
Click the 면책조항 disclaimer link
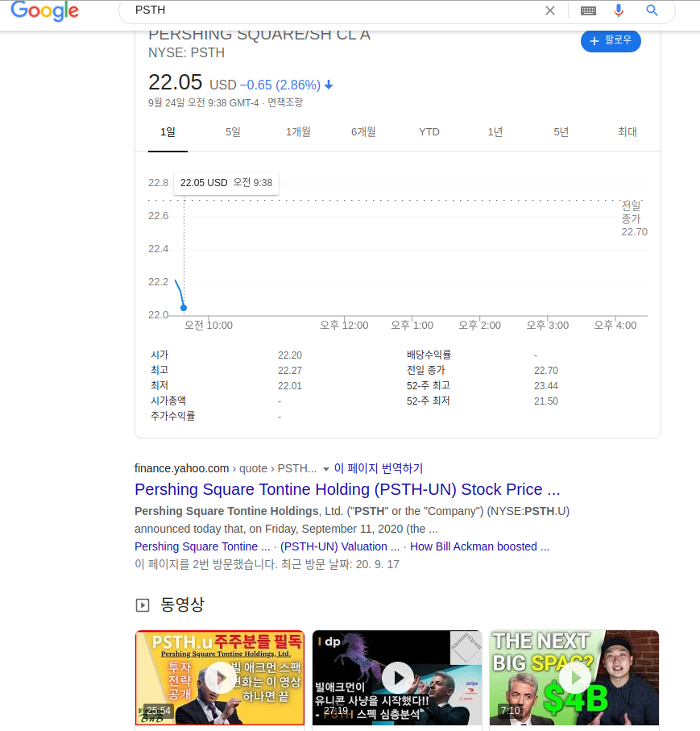tap(285, 102)
